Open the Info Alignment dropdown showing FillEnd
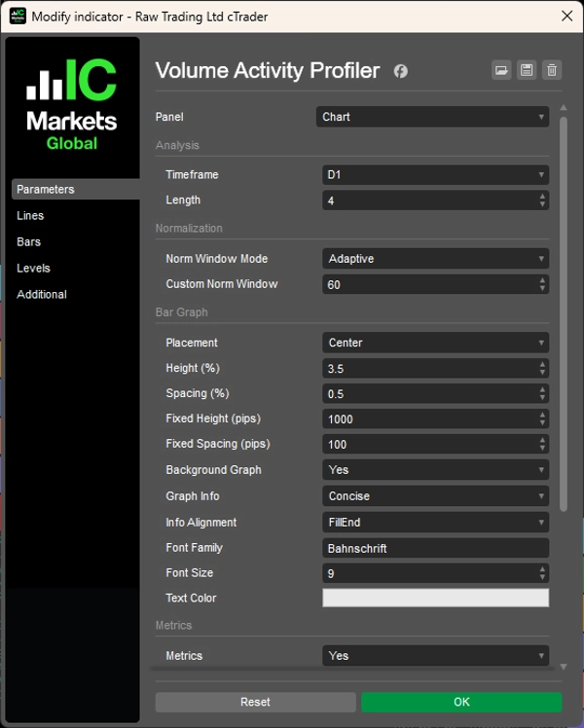 (435, 523)
